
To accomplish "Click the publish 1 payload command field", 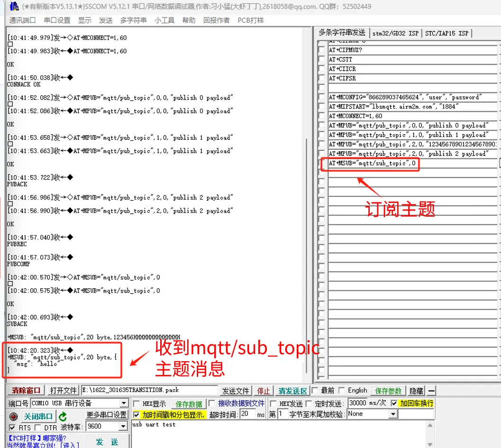I will click(412, 135).
